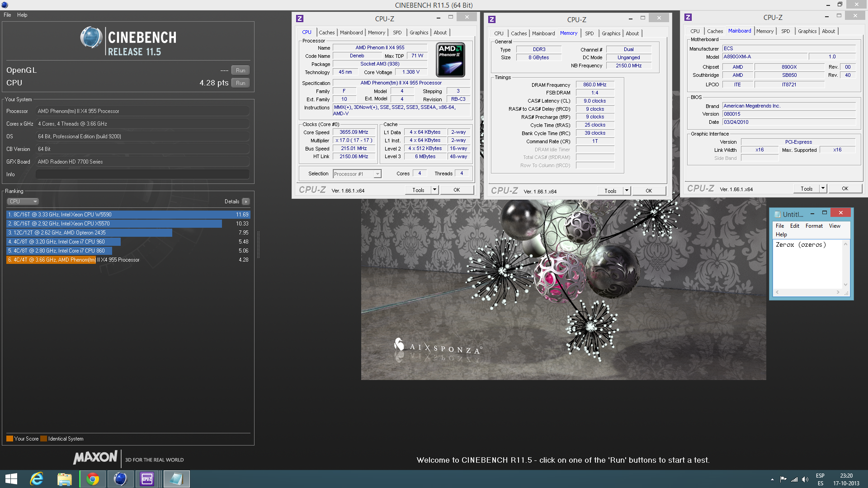Select the Core i7 CPU 960 ranking row

[x=128, y=242]
